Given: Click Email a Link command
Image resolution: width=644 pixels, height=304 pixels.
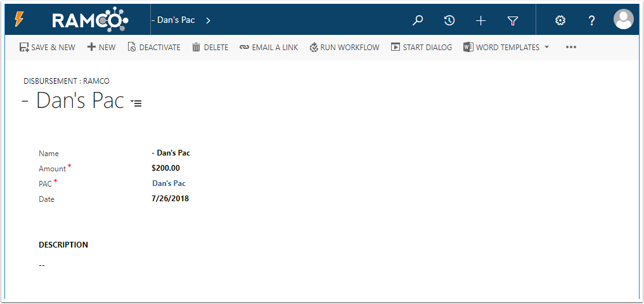Looking at the screenshot, I should click(269, 48).
